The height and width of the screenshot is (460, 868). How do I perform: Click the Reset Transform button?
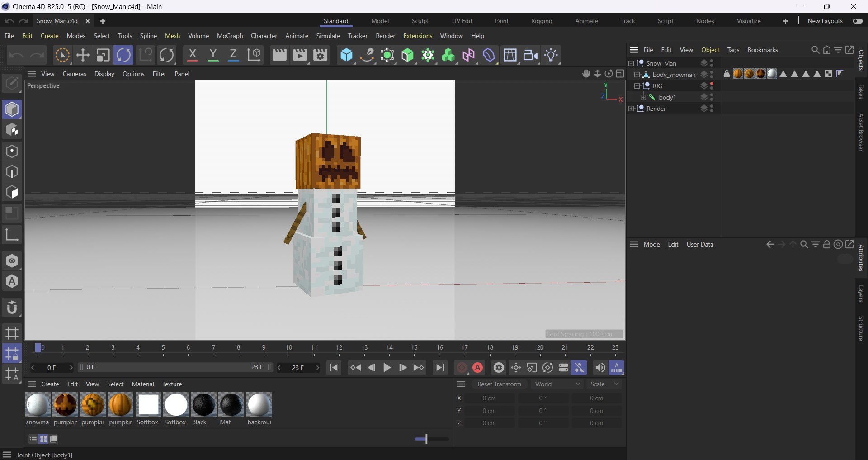(x=499, y=384)
